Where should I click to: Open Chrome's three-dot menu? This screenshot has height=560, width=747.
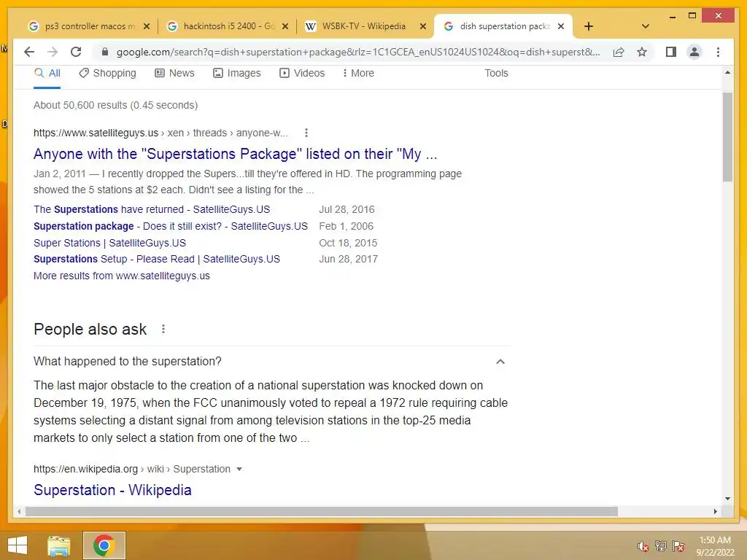718,52
